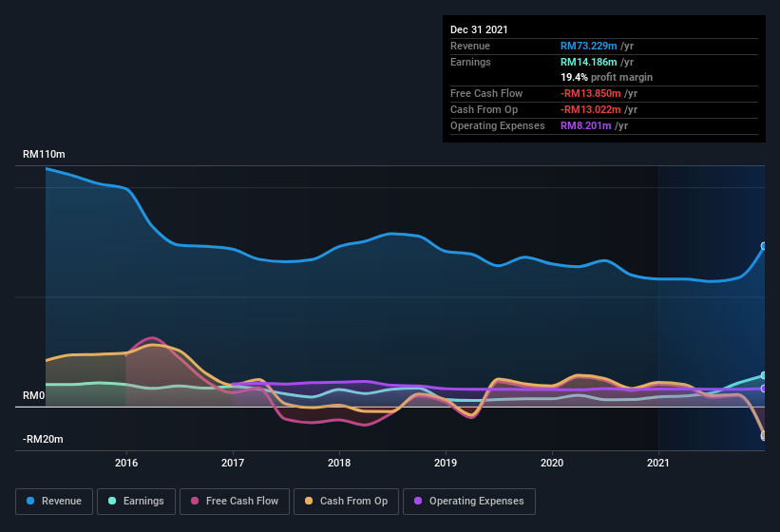The image size is (780, 532).
Task: Toggle the Free Cash Flow legend button
Action: [x=235, y=502]
